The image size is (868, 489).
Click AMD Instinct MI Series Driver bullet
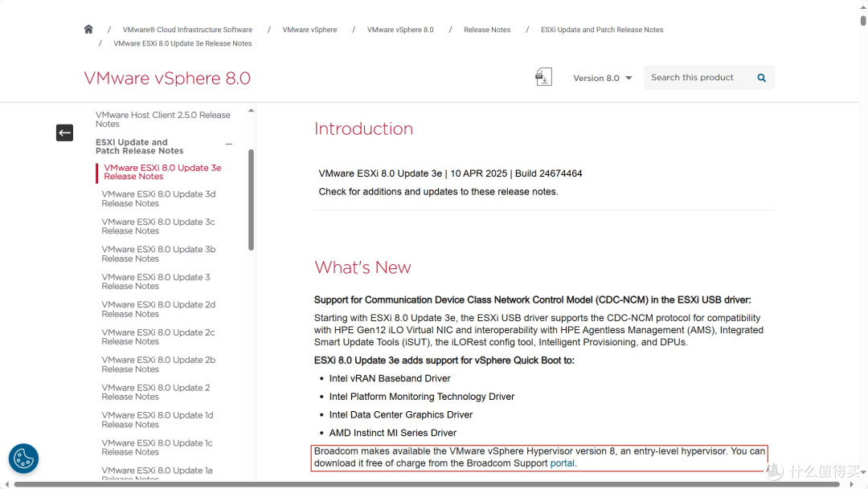tap(392, 433)
